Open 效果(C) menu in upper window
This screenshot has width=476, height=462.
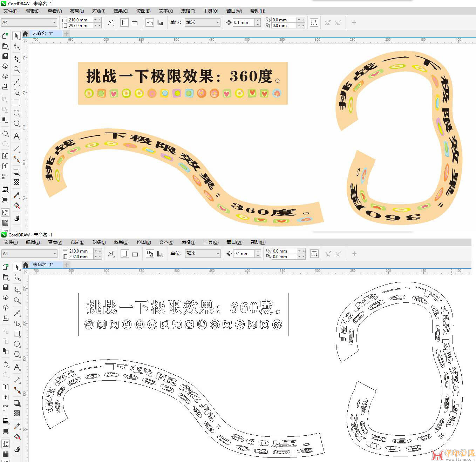click(121, 11)
